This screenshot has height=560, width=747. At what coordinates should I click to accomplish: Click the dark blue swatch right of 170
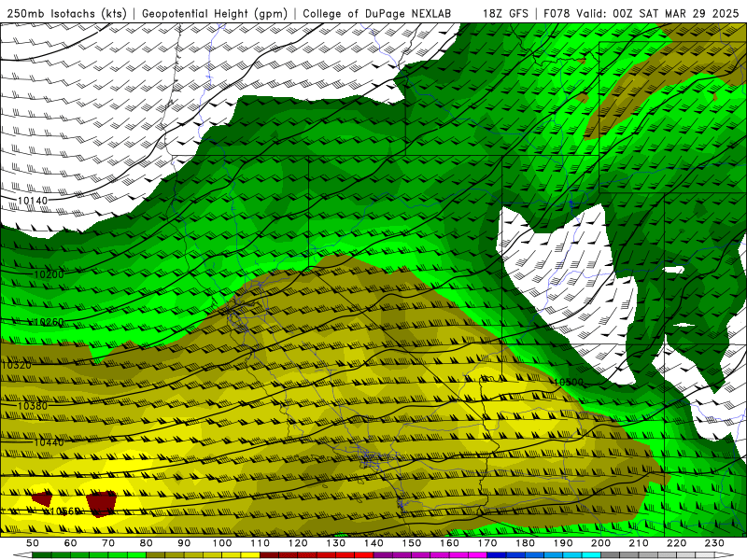[x=497, y=554]
